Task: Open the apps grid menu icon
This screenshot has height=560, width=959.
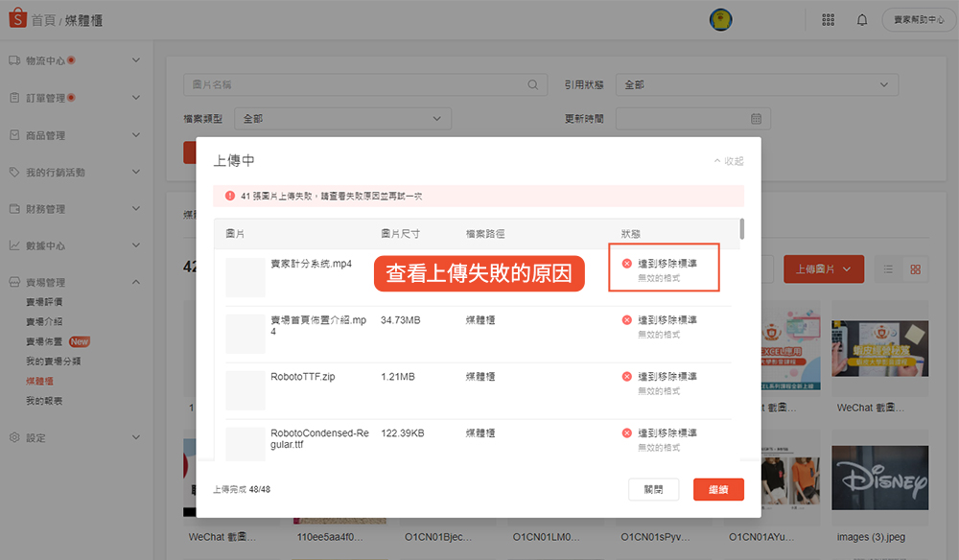Action: [x=828, y=20]
